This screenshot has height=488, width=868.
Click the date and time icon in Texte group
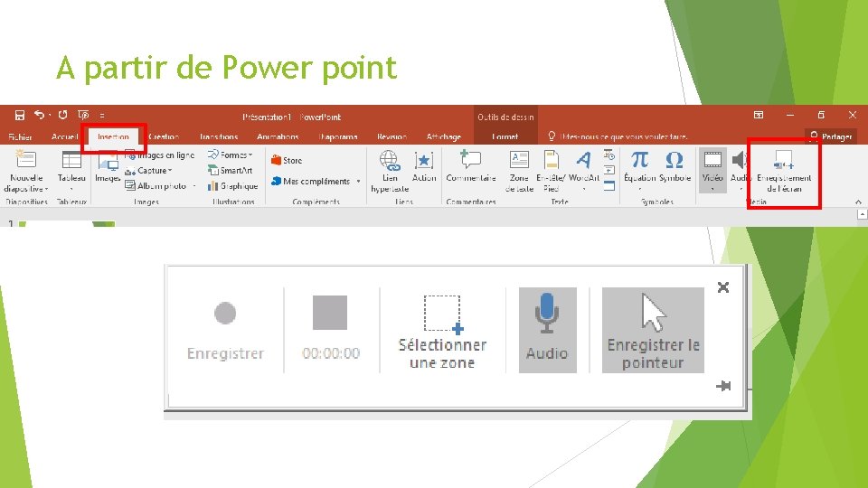(609, 155)
